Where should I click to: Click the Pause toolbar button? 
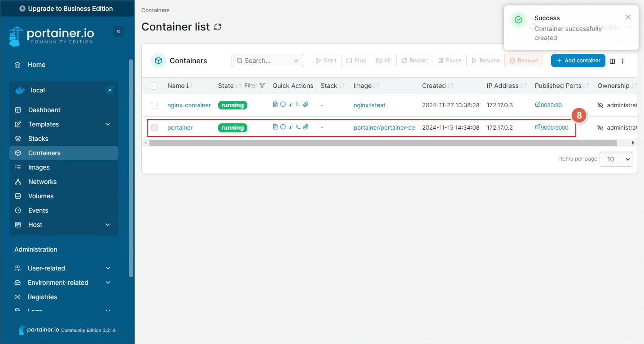(450, 61)
